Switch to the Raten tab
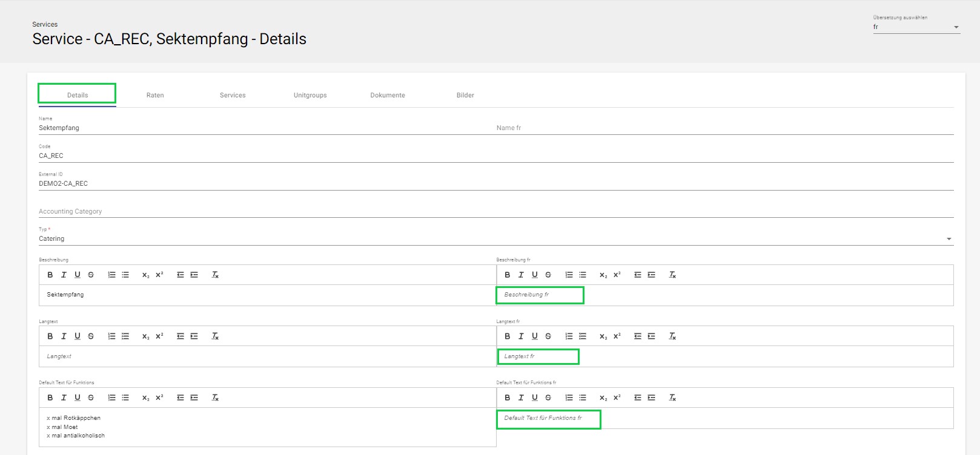980x455 pixels. click(155, 95)
